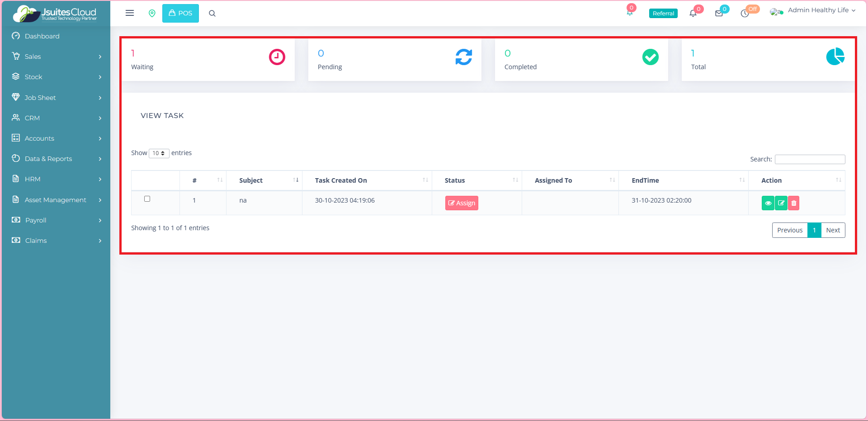Screen dimensions: 868x421
Task: Go to Dashboard in sidebar
Action: coord(42,36)
